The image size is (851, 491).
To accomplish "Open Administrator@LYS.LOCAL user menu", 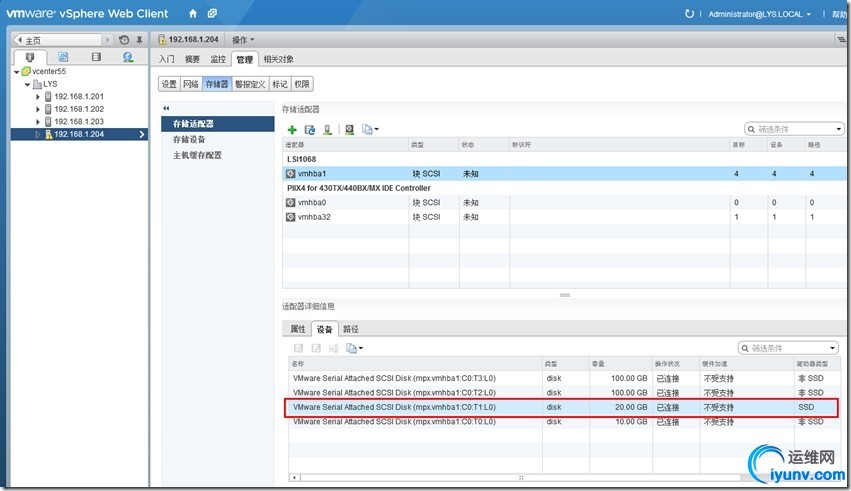I will point(760,14).
